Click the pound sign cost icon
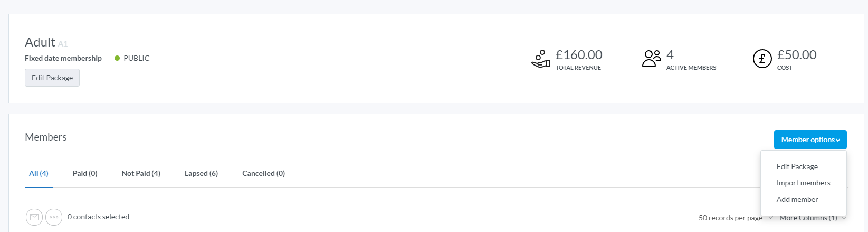The image size is (868, 232). [x=762, y=59]
